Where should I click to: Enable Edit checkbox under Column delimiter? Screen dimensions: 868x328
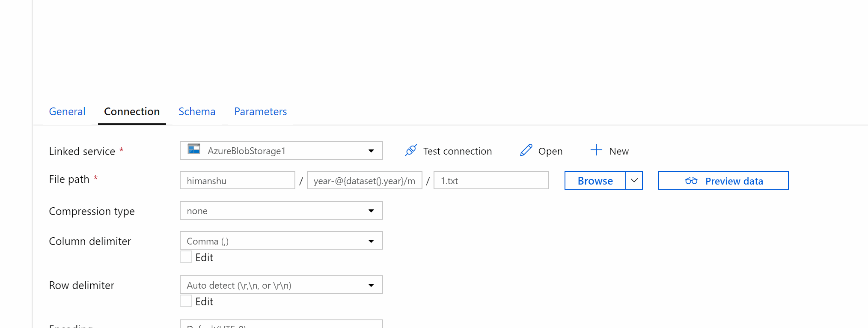click(186, 257)
